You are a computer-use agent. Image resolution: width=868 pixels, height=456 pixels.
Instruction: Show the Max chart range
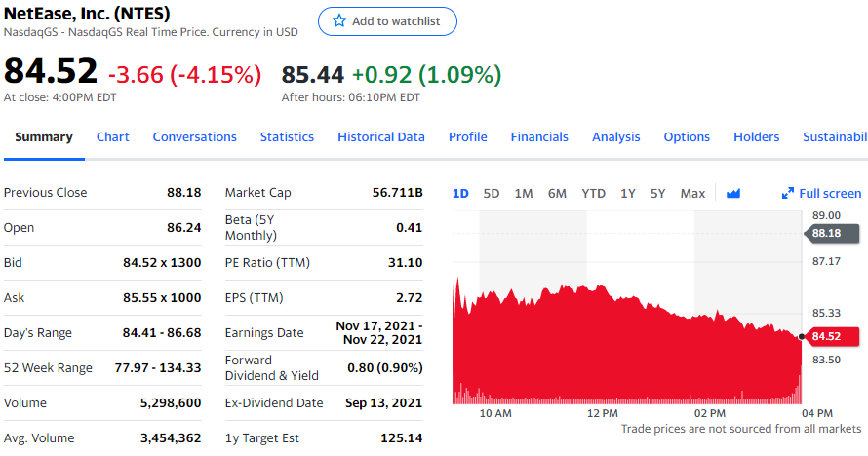pyautogui.click(x=692, y=193)
